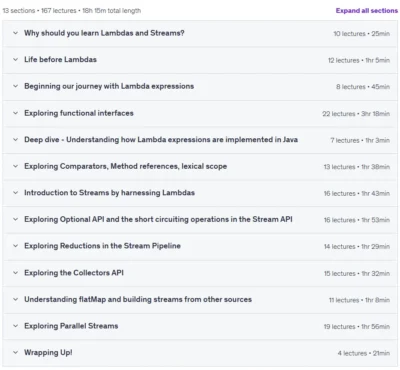Image resolution: width=400 pixels, height=370 pixels.
Task: Click the 14 lectures • 1hr 29min label
Action: coord(357,247)
